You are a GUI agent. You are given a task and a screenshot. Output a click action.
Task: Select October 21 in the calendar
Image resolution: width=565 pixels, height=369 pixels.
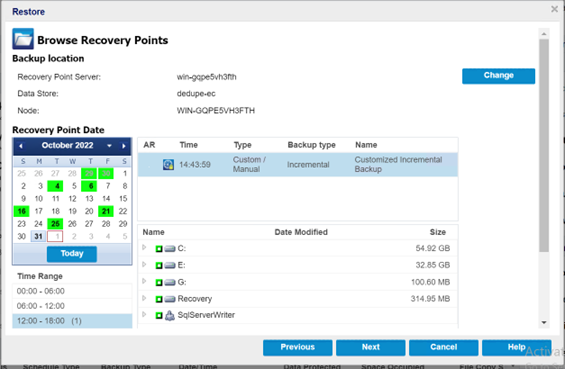[x=106, y=212]
